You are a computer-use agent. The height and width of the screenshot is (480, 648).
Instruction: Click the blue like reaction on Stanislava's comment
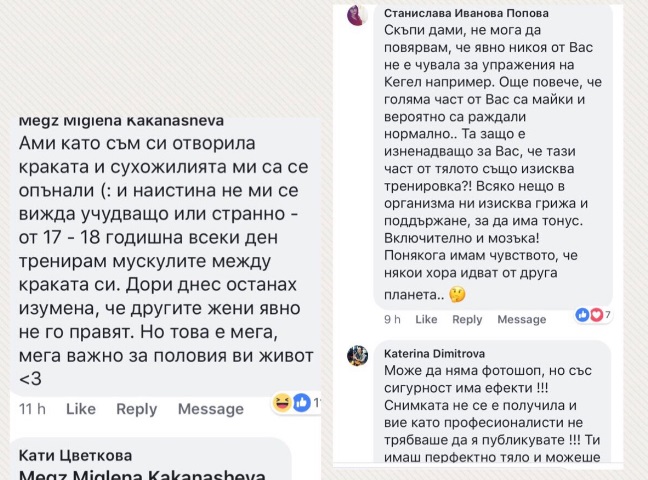pos(582,315)
